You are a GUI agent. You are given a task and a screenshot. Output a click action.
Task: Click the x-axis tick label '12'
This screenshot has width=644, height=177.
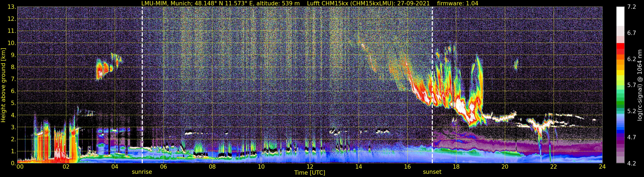(x=310, y=167)
